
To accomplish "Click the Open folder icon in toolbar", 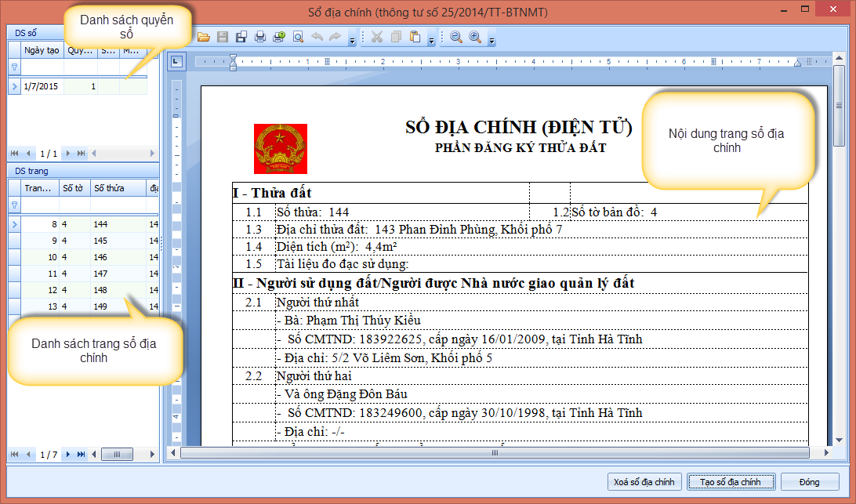I will click(204, 37).
